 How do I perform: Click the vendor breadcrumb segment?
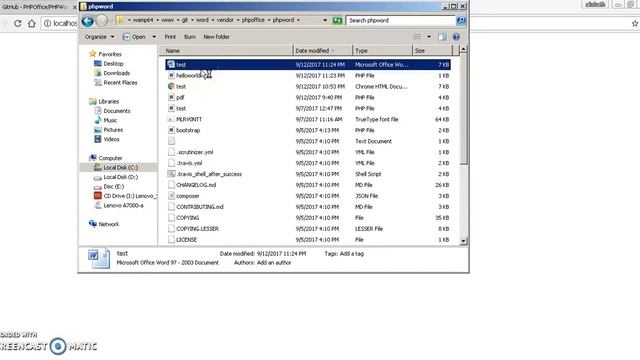click(225, 20)
